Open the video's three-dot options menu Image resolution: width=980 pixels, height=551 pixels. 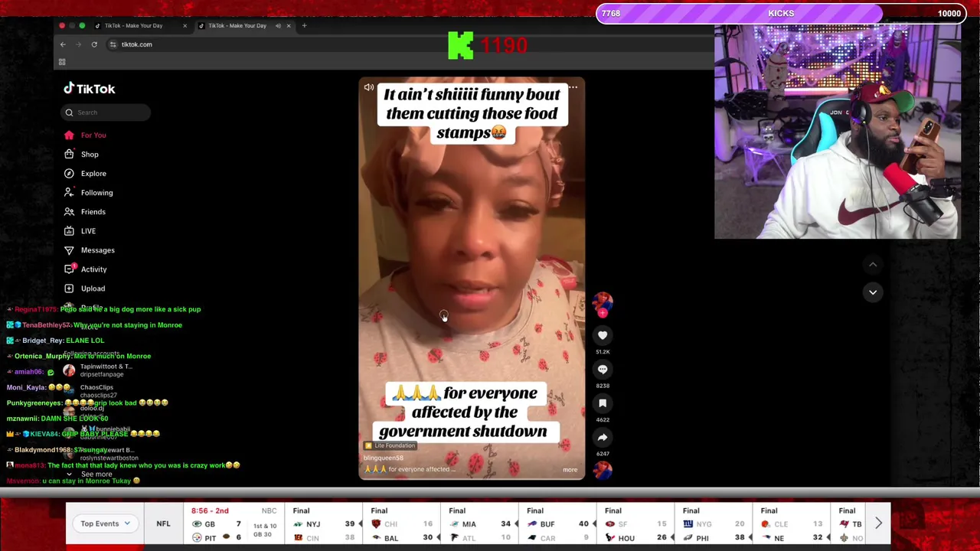[x=573, y=87]
